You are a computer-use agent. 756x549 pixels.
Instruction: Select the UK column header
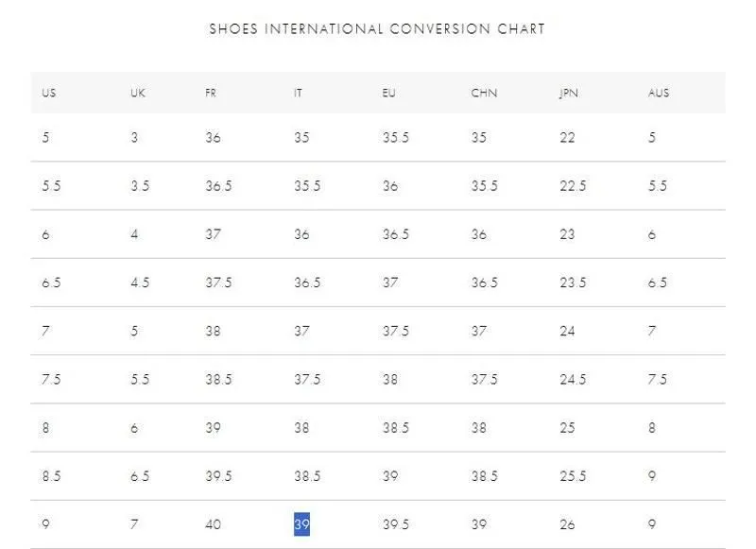(x=137, y=93)
